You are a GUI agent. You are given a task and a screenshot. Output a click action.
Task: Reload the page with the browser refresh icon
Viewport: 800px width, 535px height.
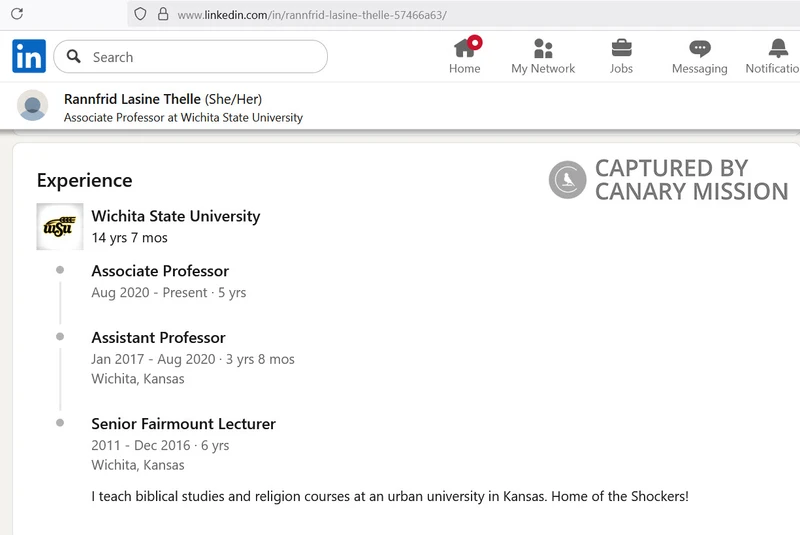pos(17,14)
